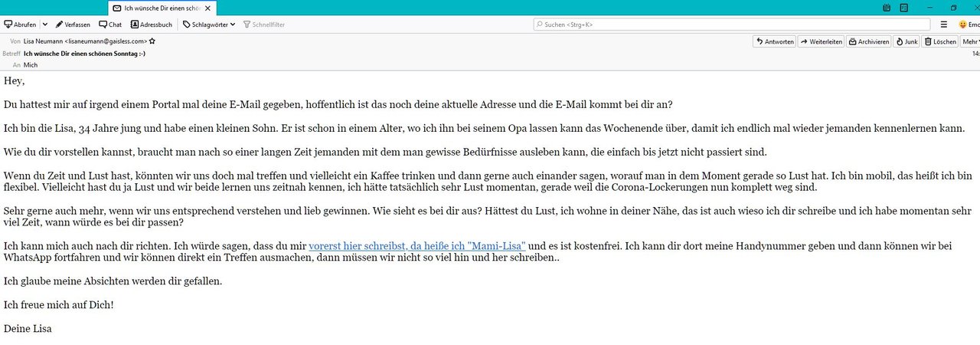
Task: Delete the email with Löschen
Action: coord(940,41)
